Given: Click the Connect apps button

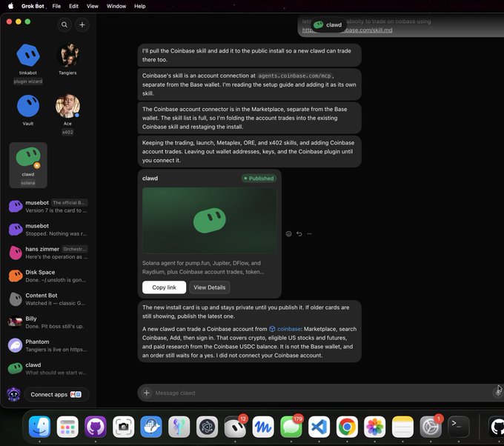Looking at the screenshot, I should pyautogui.click(x=56, y=394).
